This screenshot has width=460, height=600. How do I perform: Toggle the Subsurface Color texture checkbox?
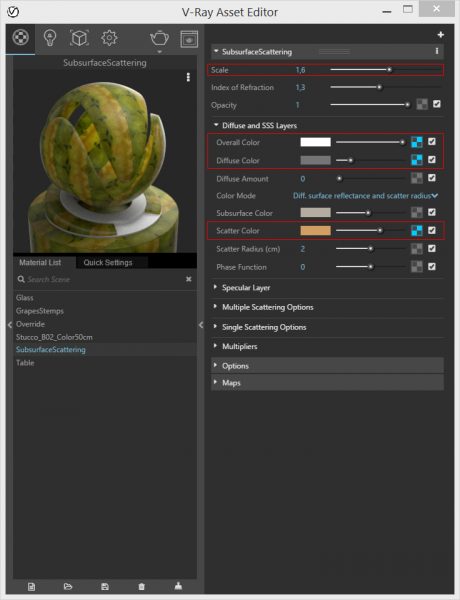click(x=432, y=212)
